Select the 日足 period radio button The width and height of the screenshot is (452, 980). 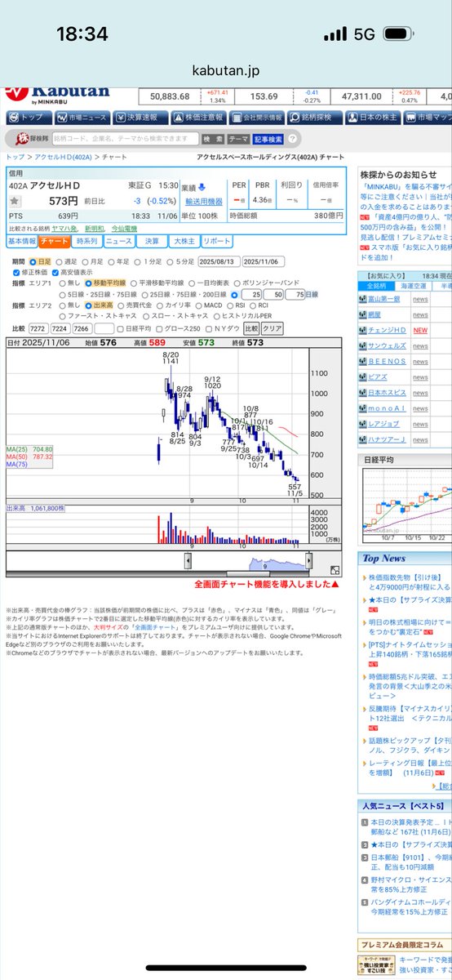pos(33,261)
